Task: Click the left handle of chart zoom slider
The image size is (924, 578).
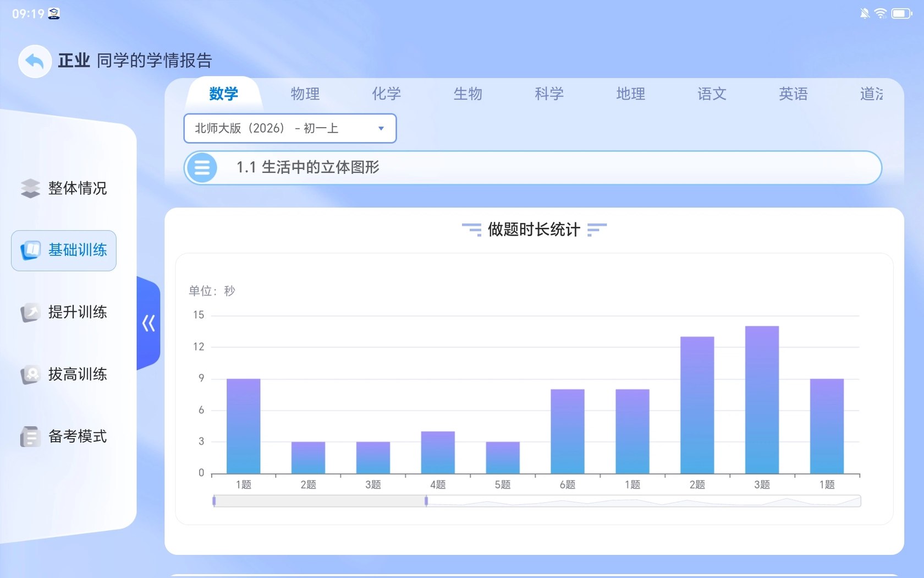Action: click(x=214, y=501)
